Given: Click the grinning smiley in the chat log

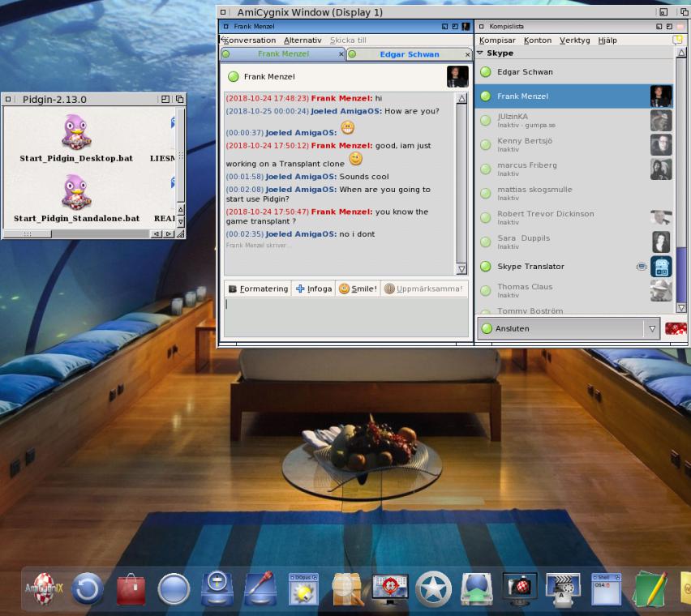Looking at the screenshot, I should [x=347, y=128].
